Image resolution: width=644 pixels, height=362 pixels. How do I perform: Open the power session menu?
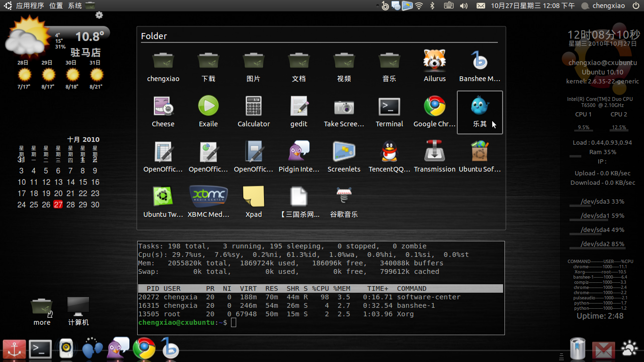point(635,6)
